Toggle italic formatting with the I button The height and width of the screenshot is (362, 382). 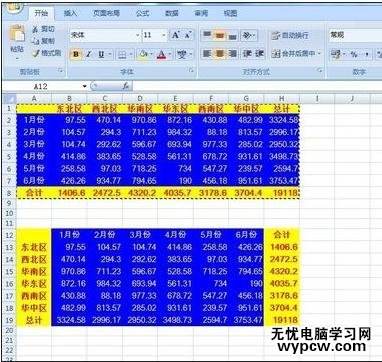88,54
